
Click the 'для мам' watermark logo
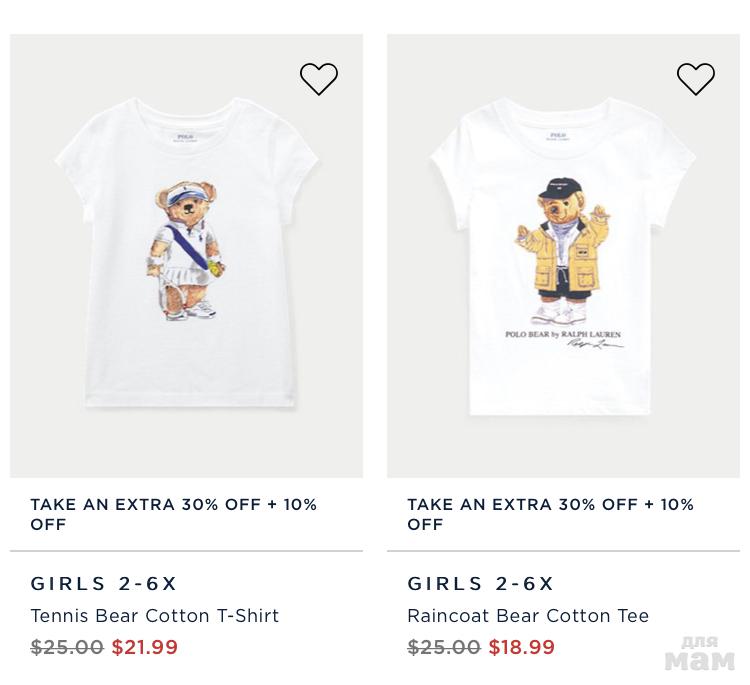click(x=700, y=653)
